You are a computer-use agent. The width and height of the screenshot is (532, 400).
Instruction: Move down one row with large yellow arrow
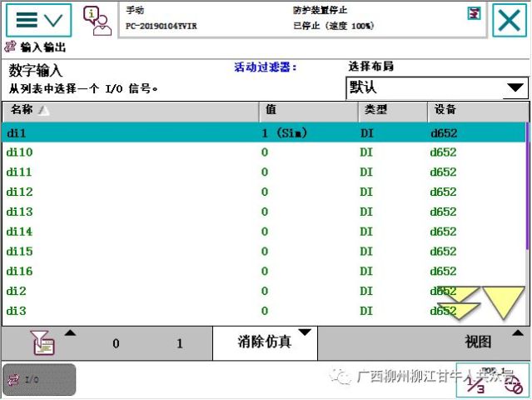(x=504, y=302)
